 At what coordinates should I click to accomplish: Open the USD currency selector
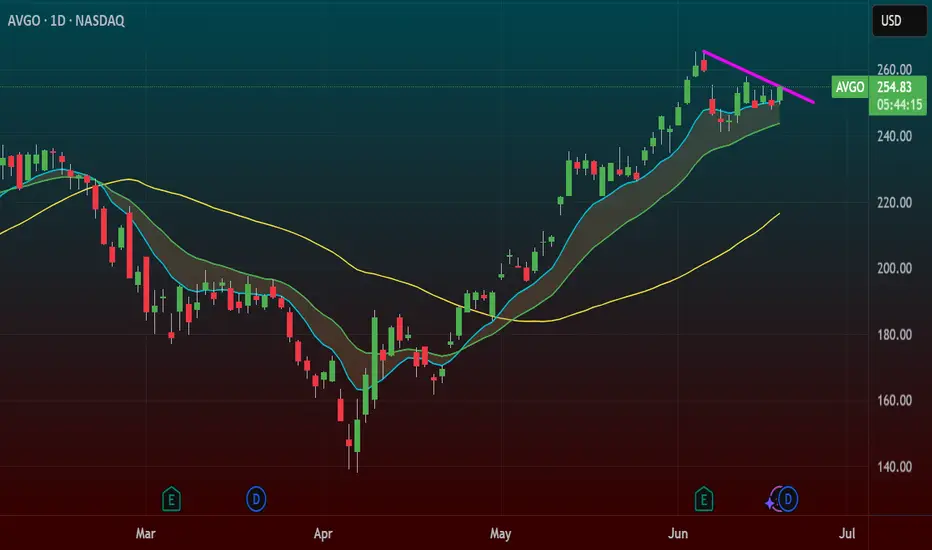click(x=899, y=21)
